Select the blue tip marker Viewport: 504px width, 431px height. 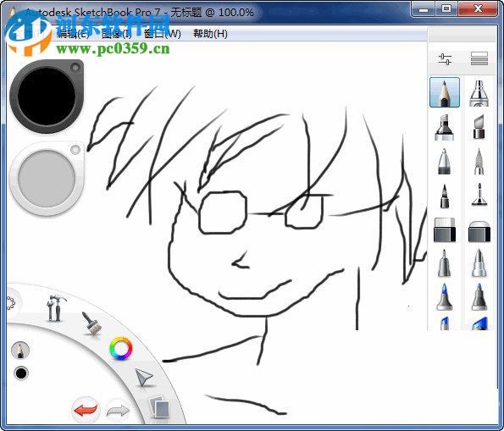click(445, 296)
